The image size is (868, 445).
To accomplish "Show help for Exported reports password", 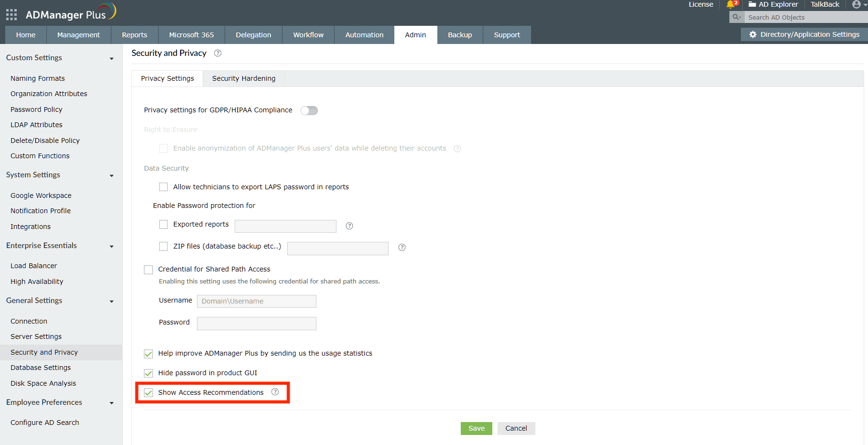I will [x=349, y=226].
